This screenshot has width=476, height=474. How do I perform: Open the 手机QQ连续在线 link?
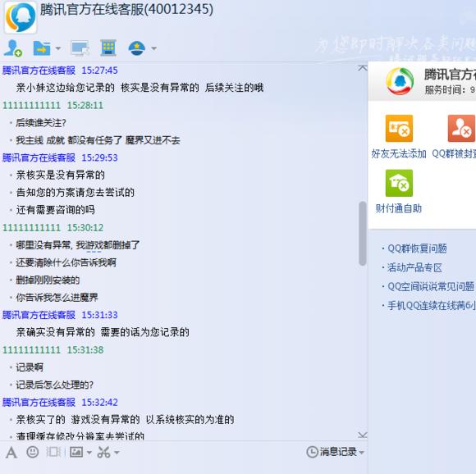(x=432, y=305)
